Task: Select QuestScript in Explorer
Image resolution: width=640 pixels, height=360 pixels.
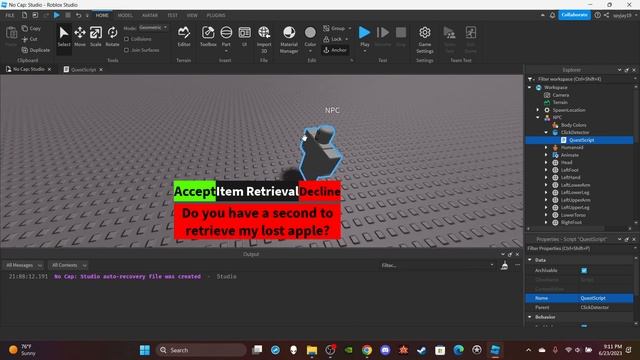Action: pyautogui.click(x=582, y=140)
